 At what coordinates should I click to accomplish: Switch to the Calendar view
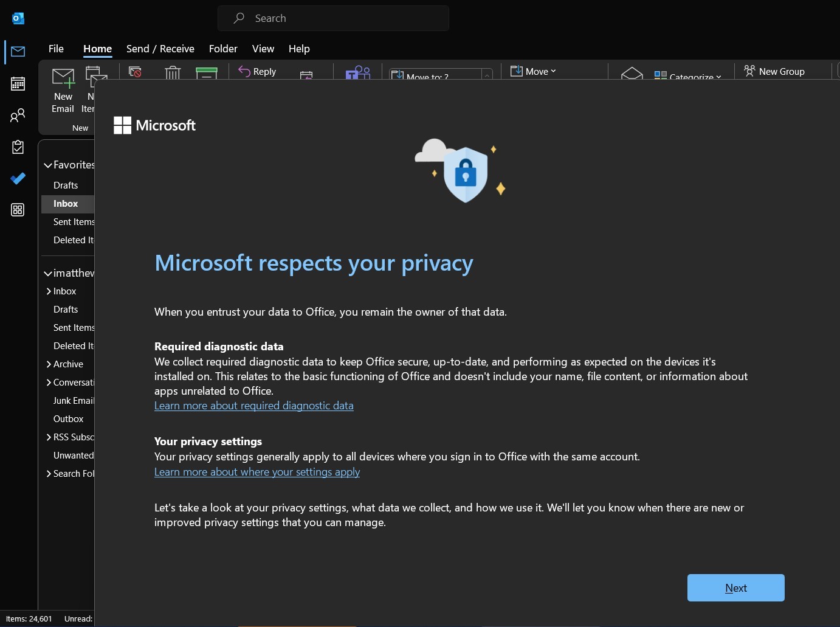(18, 83)
